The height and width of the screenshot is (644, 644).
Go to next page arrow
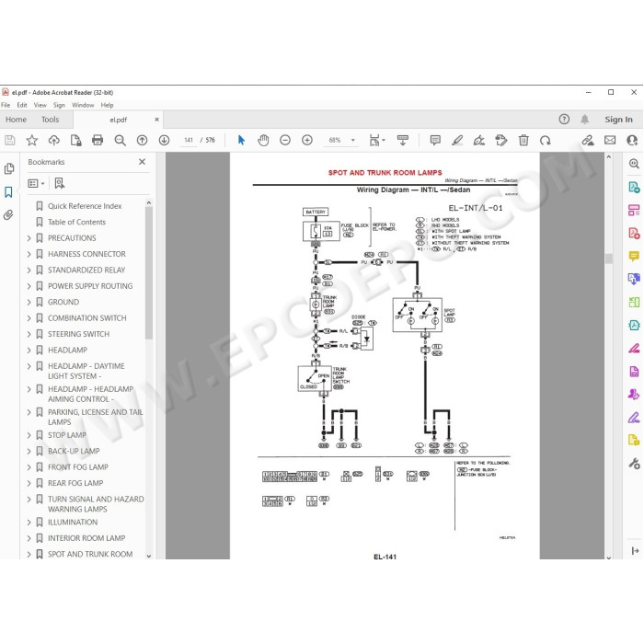tap(164, 140)
